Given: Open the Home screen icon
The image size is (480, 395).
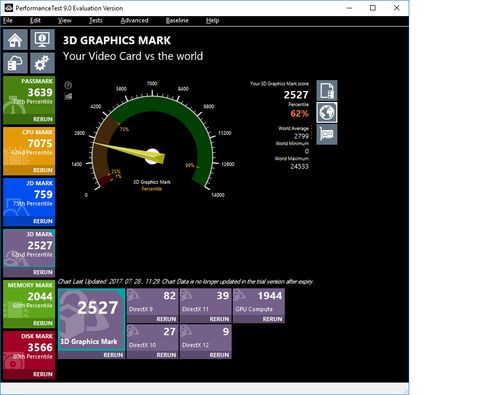Looking at the screenshot, I should pos(15,39).
